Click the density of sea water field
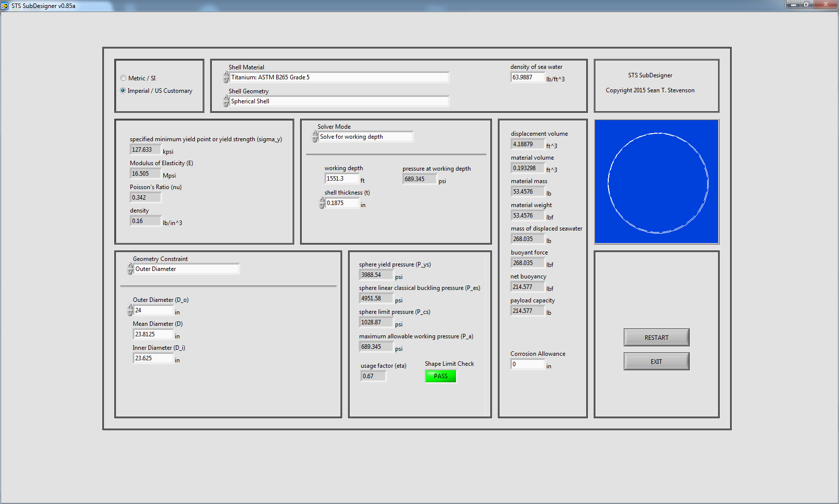Image resolution: width=839 pixels, height=504 pixels. (x=527, y=77)
